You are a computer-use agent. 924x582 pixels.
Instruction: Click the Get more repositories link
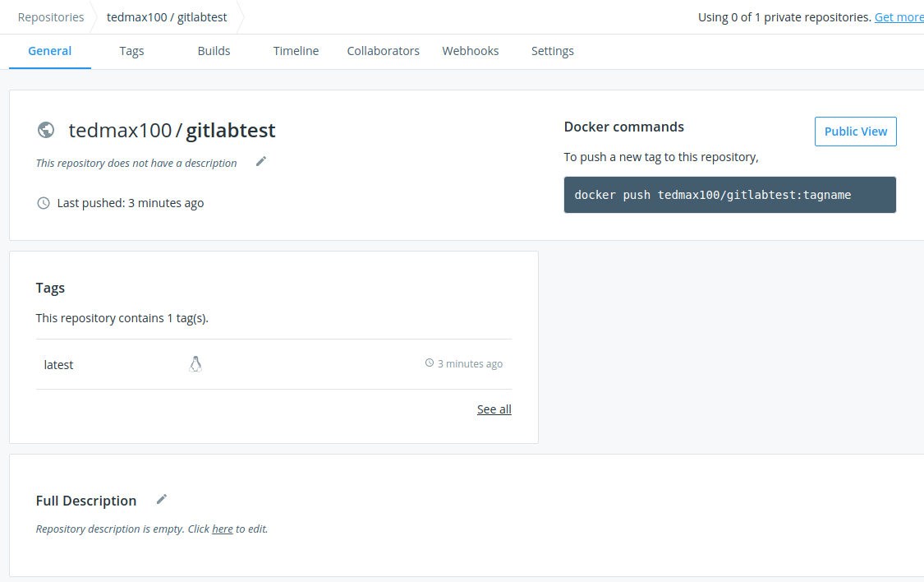pos(899,17)
